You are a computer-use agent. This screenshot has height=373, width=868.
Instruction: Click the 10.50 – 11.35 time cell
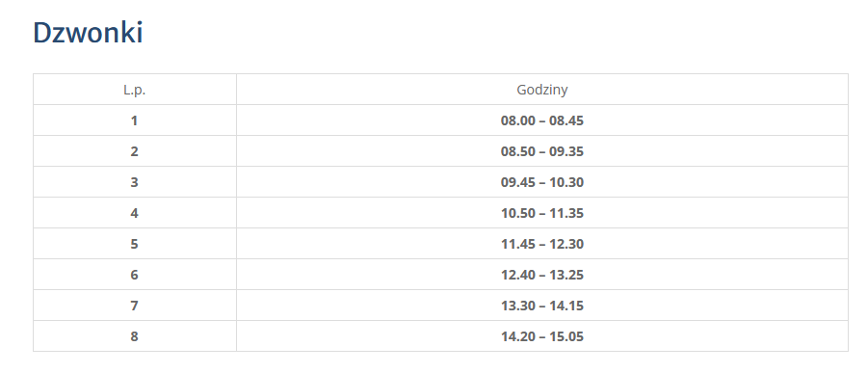(542, 213)
